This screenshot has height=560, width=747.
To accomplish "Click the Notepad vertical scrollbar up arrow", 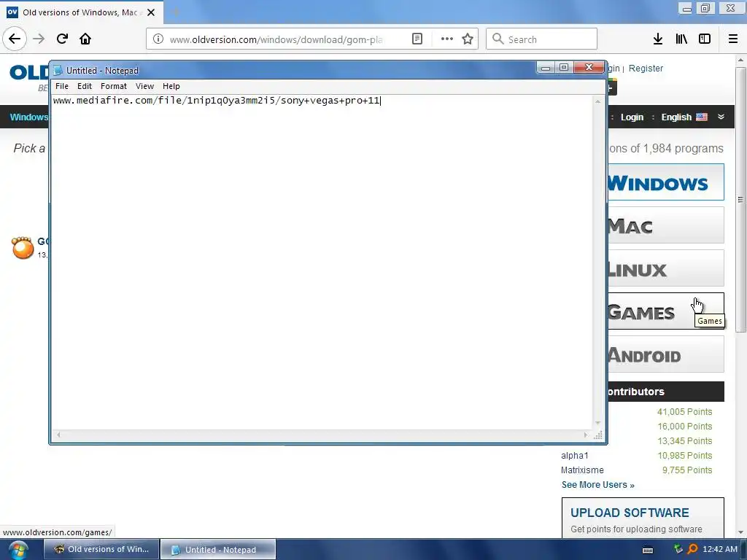I will [x=597, y=101].
